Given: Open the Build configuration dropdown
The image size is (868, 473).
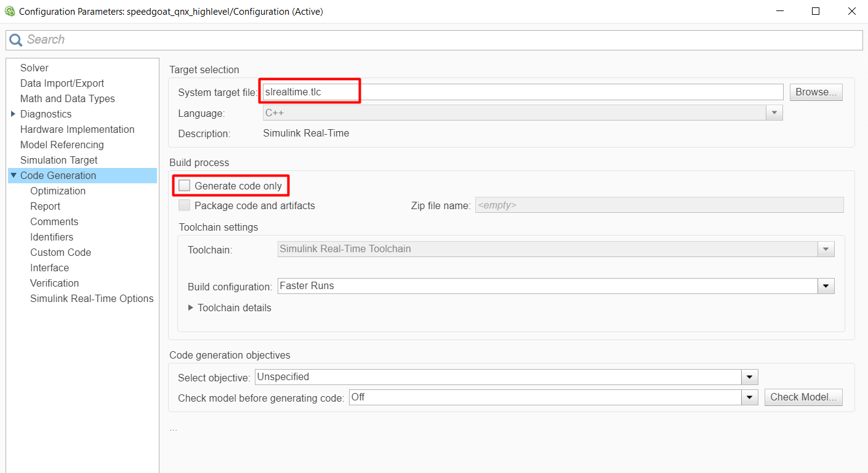Looking at the screenshot, I should pos(826,286).
